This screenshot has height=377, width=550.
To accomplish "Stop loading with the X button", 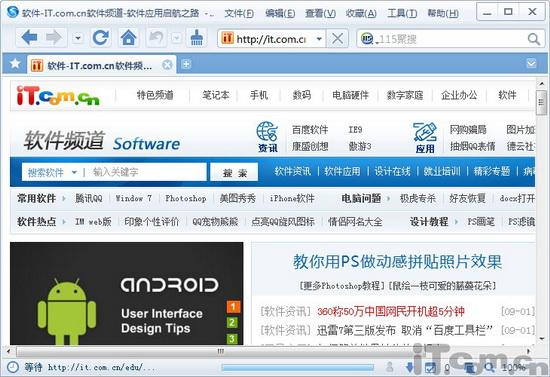I will click(x=338, y=39).
